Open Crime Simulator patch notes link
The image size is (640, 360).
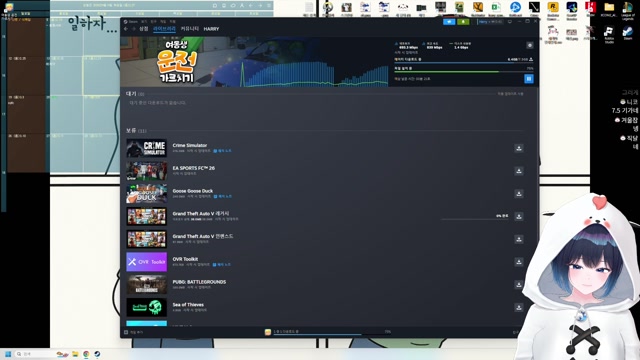tap(222, 151)
